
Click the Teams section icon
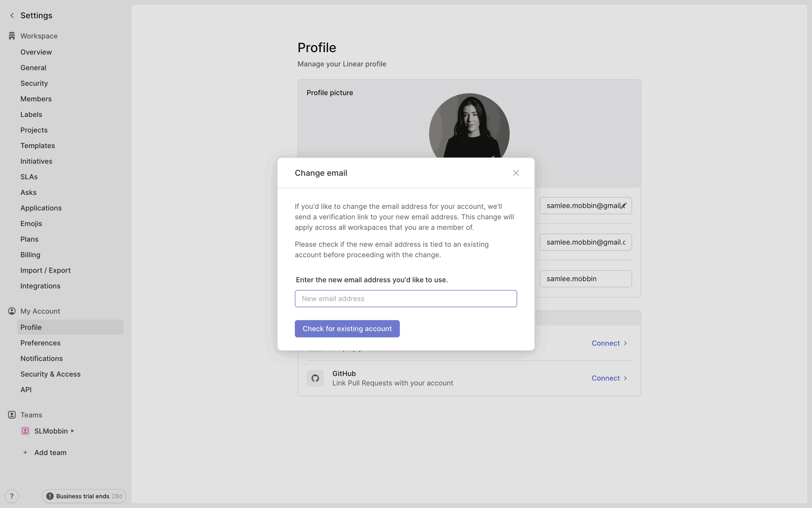[x=12, y=415]
